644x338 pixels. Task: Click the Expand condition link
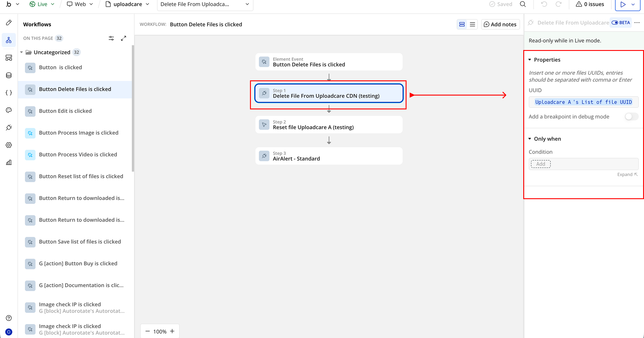click(x=627, y=174)
